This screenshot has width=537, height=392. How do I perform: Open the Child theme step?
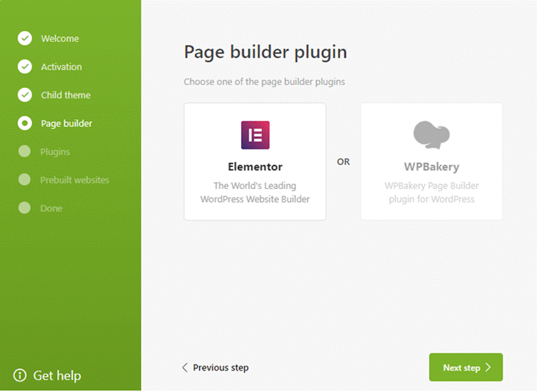(x=66, y=95)
